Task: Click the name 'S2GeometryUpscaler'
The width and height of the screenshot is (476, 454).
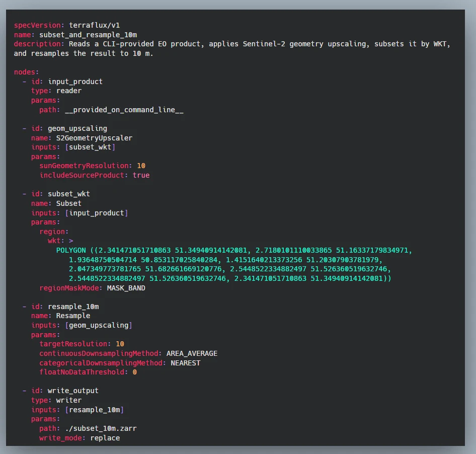Action: pos(95,138)
